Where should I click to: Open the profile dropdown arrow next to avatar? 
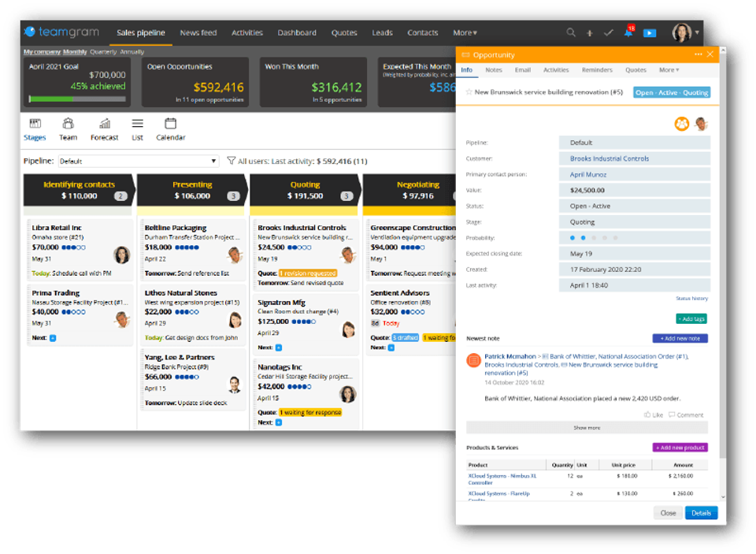(697, 32)
